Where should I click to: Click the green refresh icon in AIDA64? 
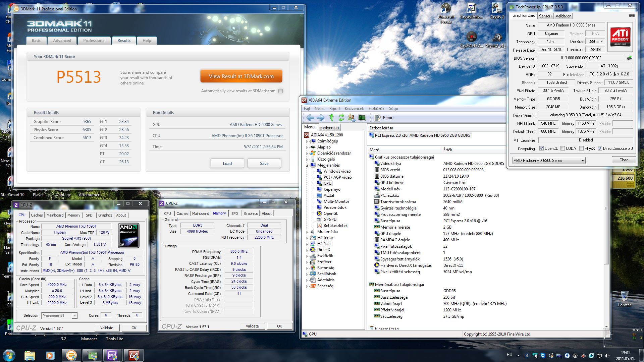pyautogui.click(x=341, y=118)
